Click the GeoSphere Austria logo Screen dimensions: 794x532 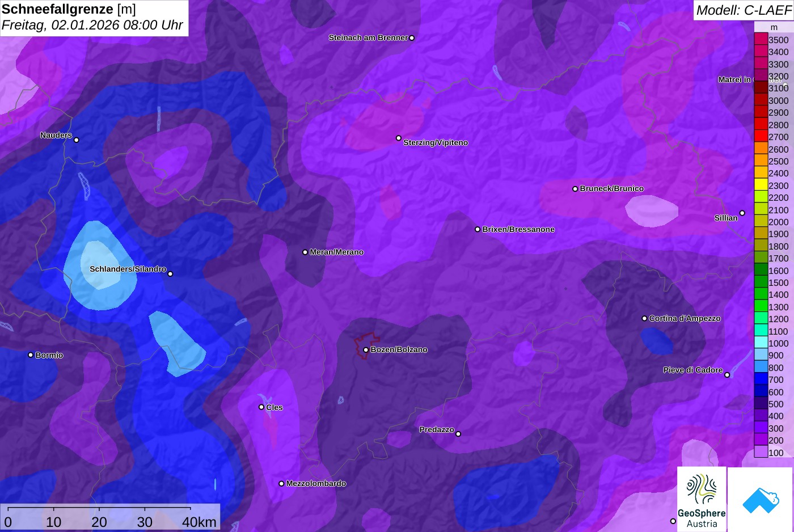click(702, 499)
